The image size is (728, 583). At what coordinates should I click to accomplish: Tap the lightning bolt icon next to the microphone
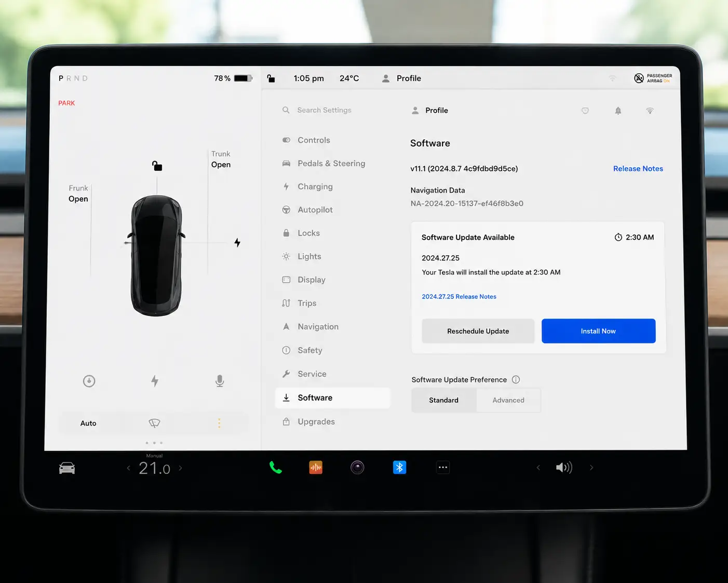(x=155, y=381)
